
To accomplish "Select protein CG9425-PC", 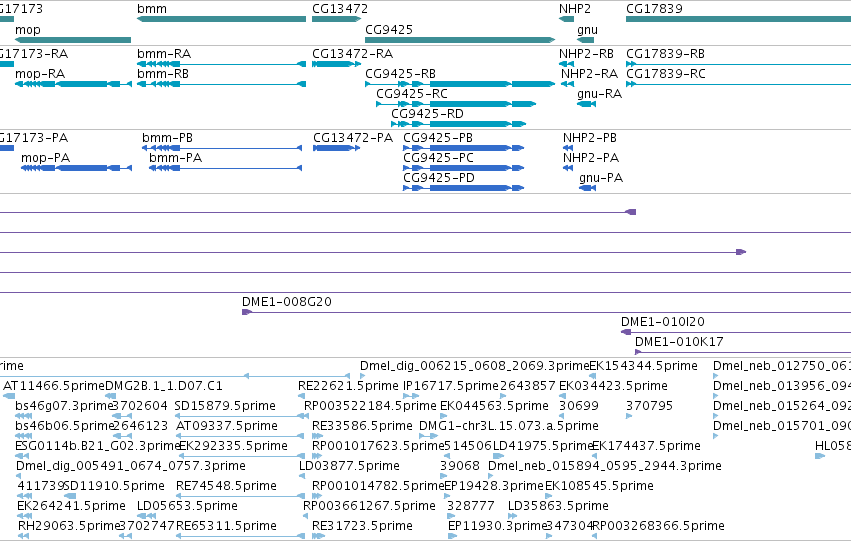I will 463,168.
